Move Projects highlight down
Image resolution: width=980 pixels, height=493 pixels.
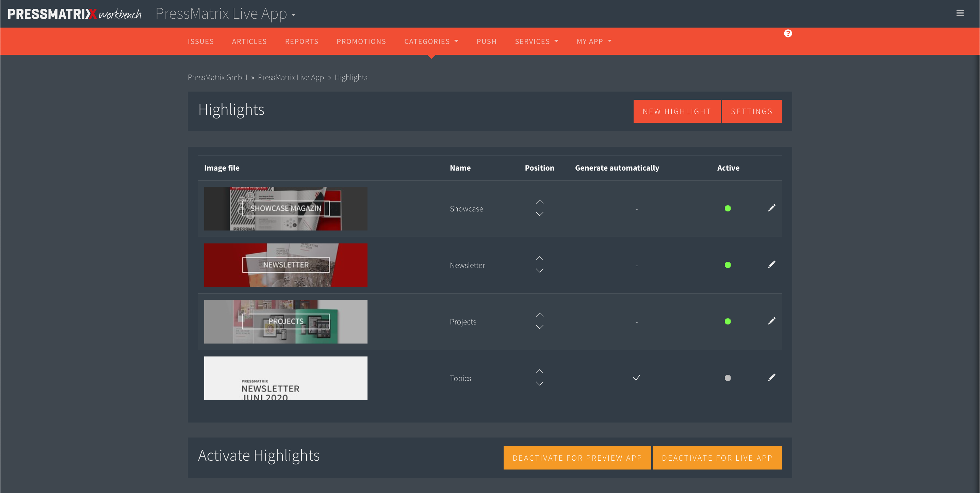(539, 327)
